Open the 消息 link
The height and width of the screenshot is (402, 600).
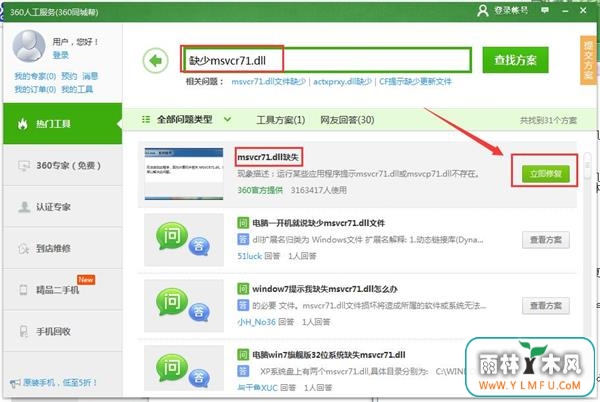(90, 76)
